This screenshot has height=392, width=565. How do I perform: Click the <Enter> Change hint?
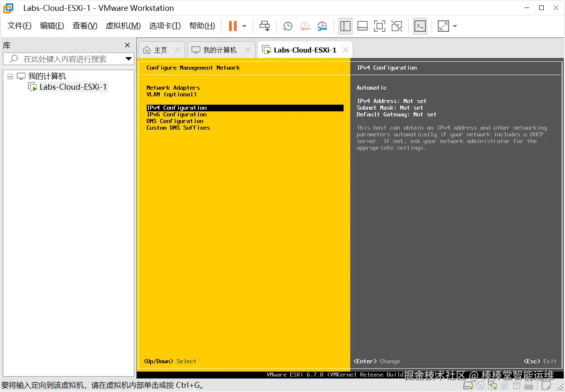point(377,361)
